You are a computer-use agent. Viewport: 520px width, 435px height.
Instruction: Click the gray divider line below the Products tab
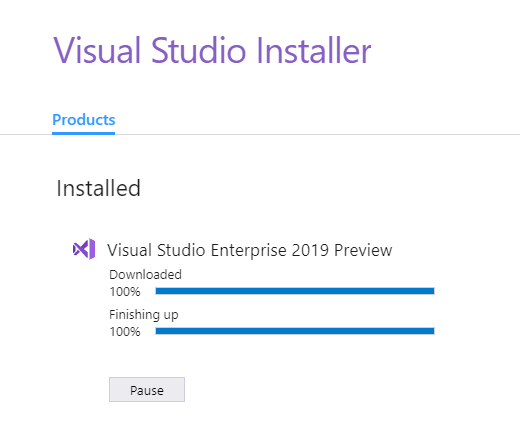317,135
